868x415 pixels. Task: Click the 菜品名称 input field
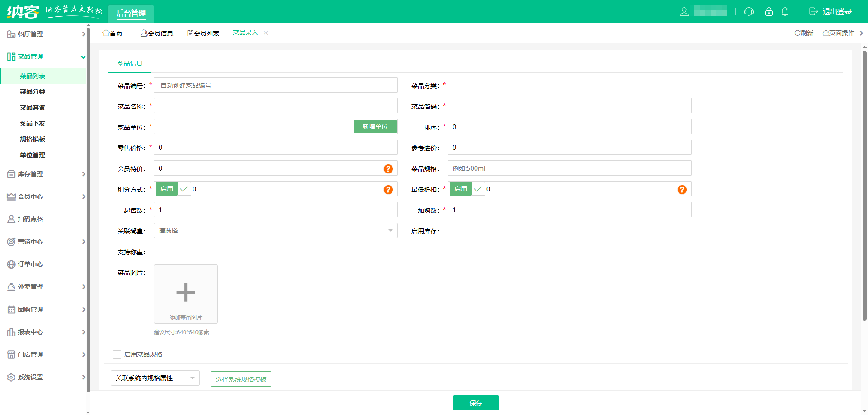(275, 106)
